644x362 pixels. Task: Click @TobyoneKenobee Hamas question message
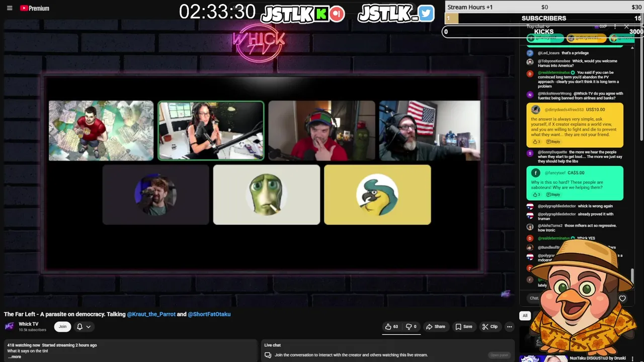click(x=578, y=63)
